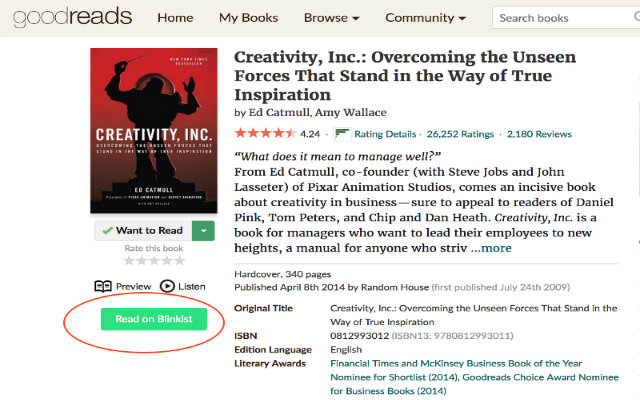This screenshot has width=640, height=400.
Task: Click the Read on Blinkist button
Action: coord(153,319)
